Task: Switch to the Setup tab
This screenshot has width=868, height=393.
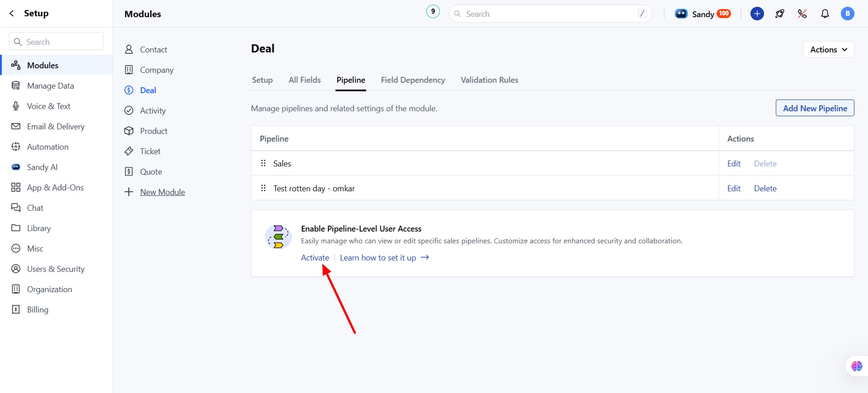Action: pos(262,80)
